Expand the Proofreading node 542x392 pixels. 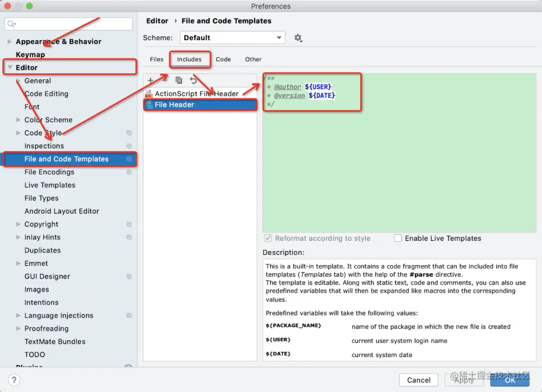(x=19, y=328)
